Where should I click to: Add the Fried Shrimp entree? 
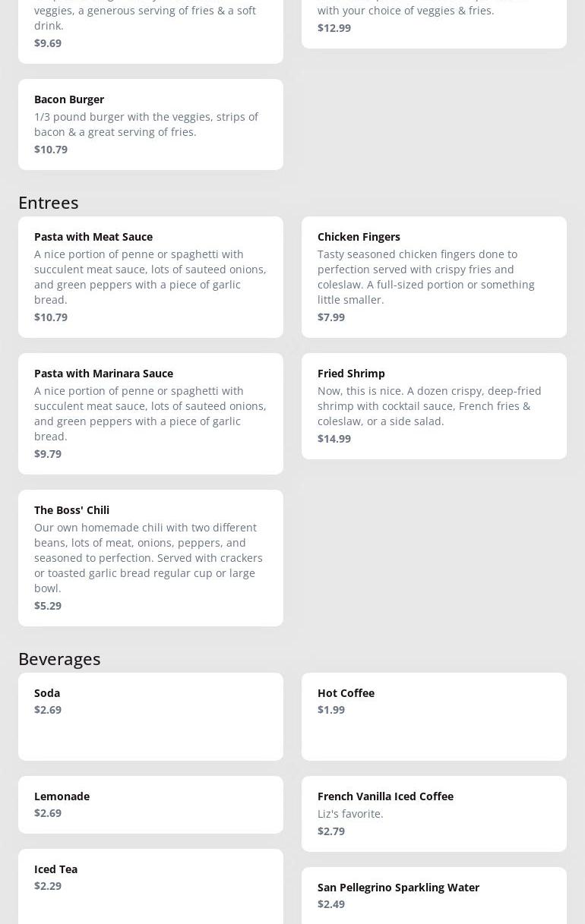tap(434, 406)
